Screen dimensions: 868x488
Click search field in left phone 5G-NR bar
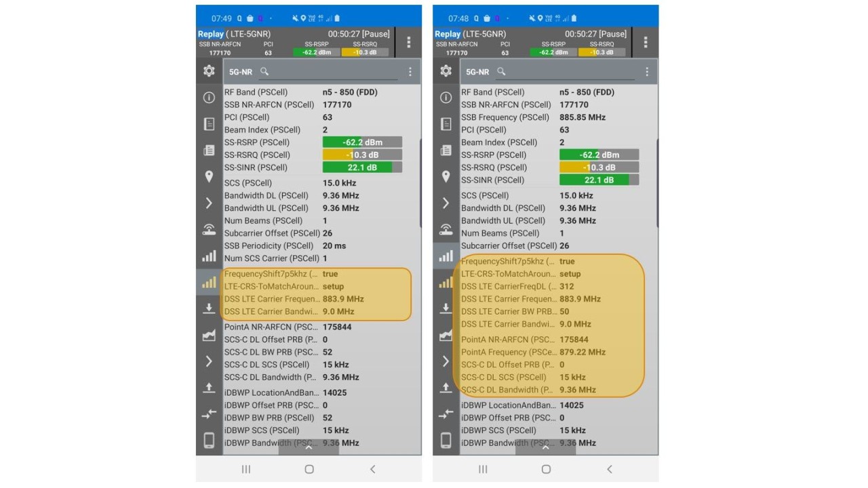coord(329,72)
